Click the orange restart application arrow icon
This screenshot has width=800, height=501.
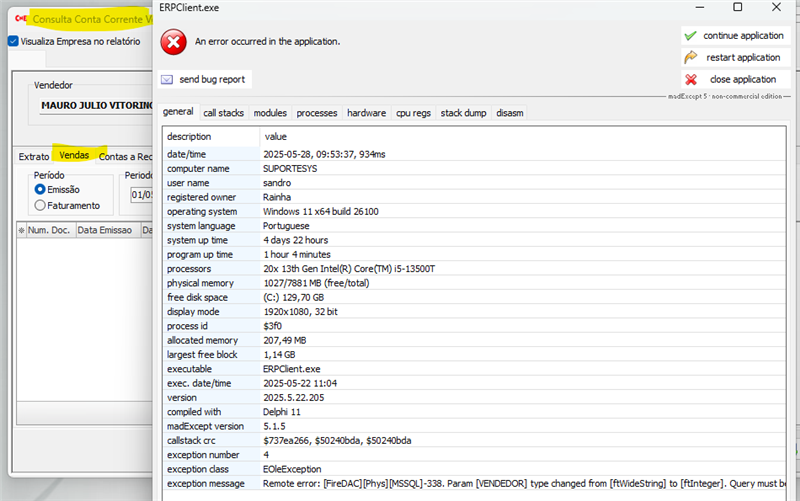coord(690,57)
